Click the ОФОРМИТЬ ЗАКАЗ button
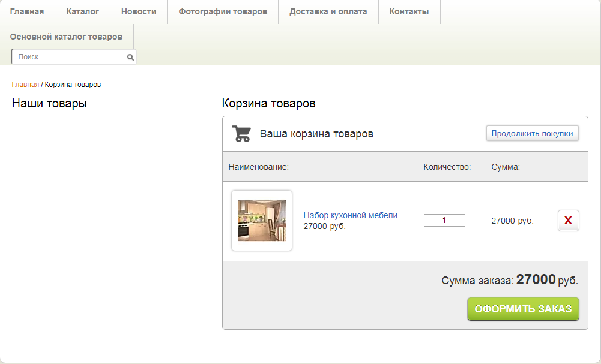The width and height of the screenshot is (601, 364). [523, 309]
